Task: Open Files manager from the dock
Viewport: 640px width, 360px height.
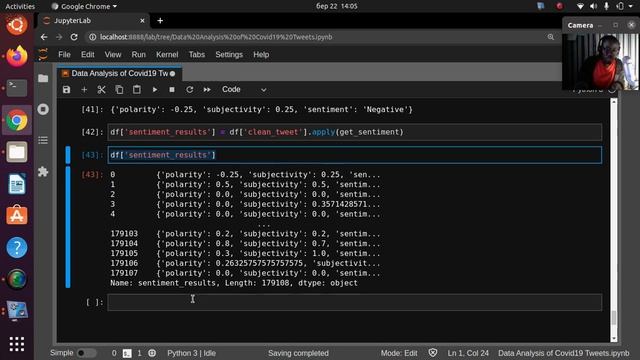Action: [17, 152]
